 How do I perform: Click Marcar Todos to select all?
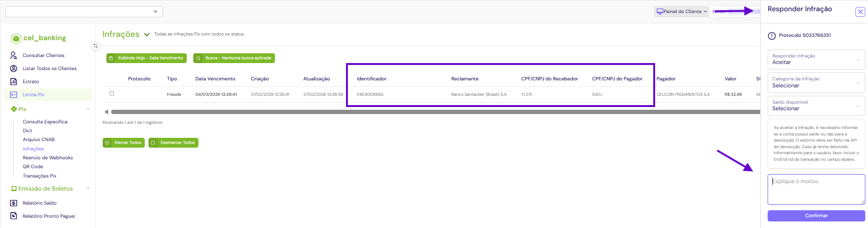click(124, 142)
